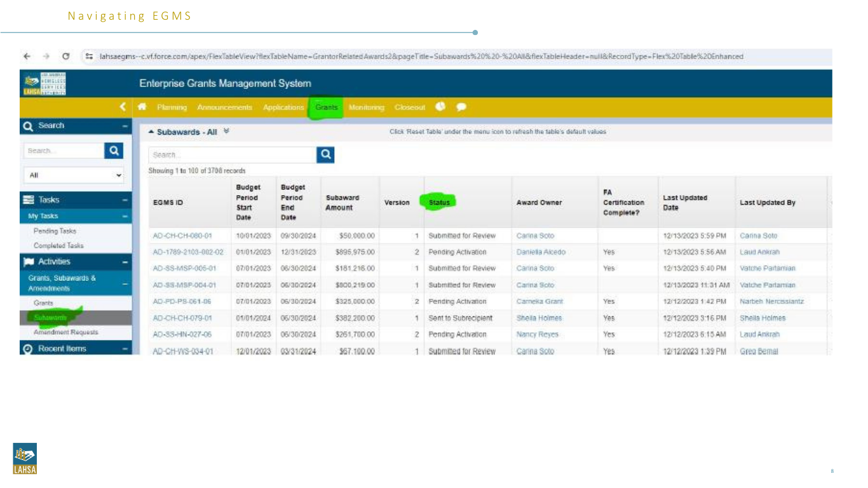Click the Sent to Subrecipient status
This screenshot has height=488, width=868.
tap(460, 318)
